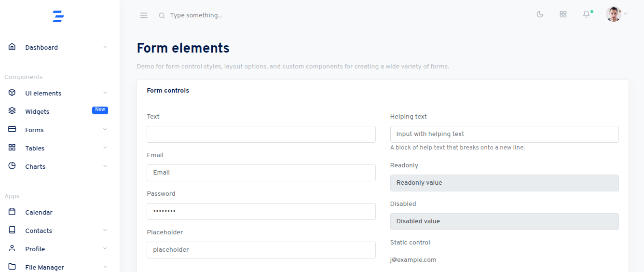Click the Profile person icon
This screenshot has height=272, width=644.
click(12, 248)
